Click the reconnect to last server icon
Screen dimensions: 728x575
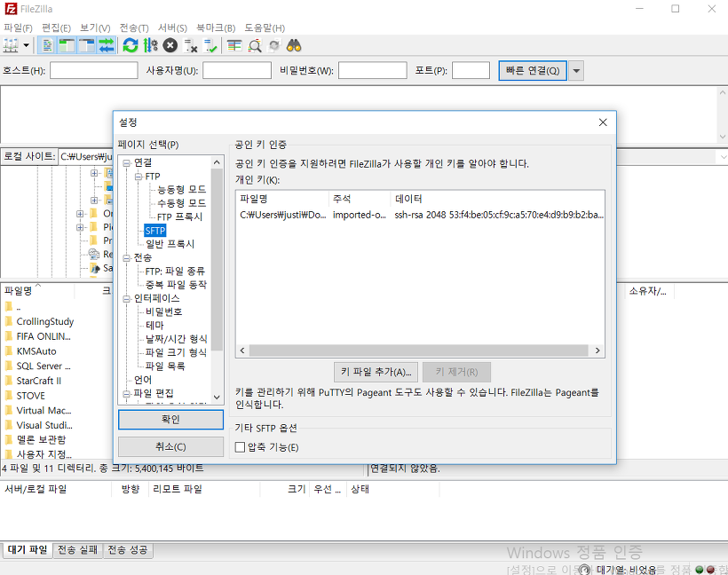210,45
